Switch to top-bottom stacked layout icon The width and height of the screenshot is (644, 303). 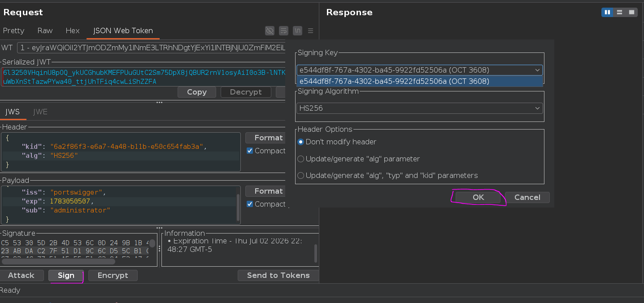click(619, 12)
